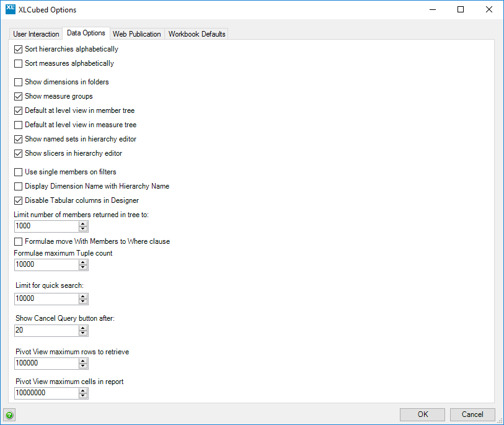The width and height of the screenshot is (504, 425).
Task: Uncheck Disable Tabular columns in Designer
Action: [19, 201]
